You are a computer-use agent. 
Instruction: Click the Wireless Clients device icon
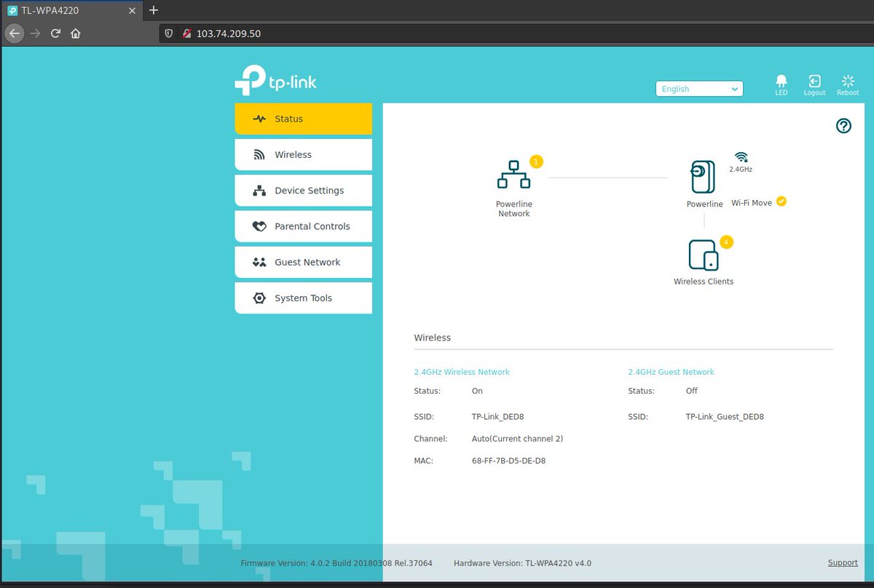coord(704,255)
